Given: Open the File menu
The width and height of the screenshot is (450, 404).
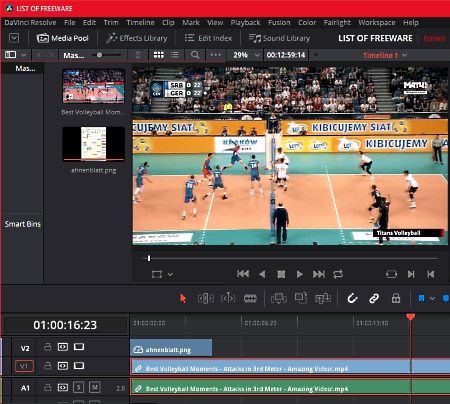Looking at the screenshot, I should [69, 23].
